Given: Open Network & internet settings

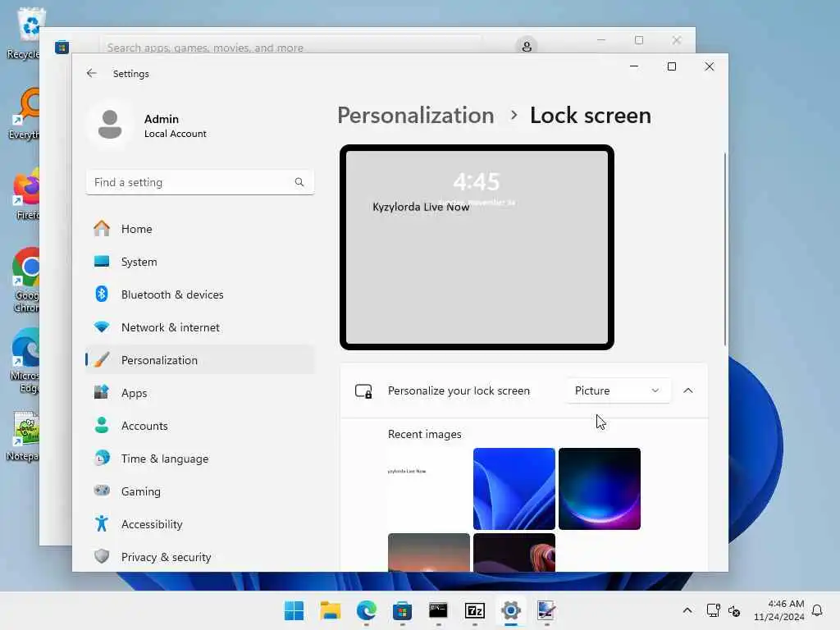Looking at the screenshot, I should coord(199,326).
